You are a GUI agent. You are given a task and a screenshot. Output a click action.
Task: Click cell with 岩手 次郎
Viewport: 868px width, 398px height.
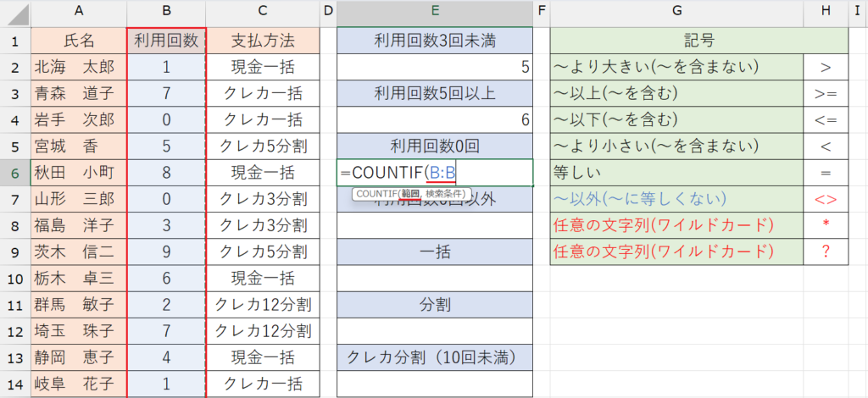[79, 120]
